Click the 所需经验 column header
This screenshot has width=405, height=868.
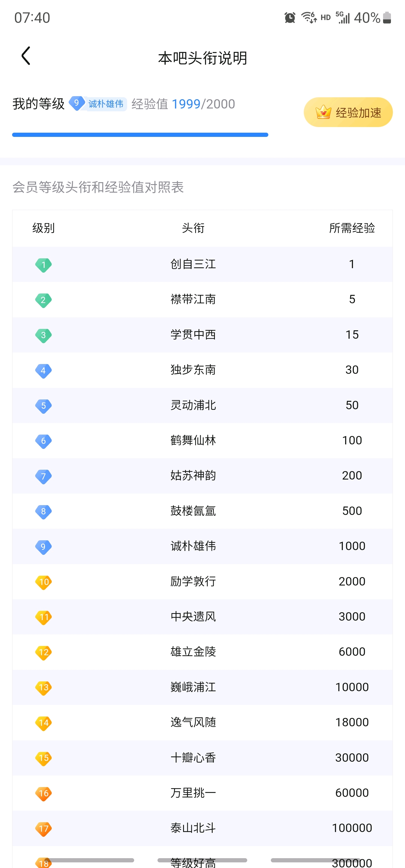352,228
